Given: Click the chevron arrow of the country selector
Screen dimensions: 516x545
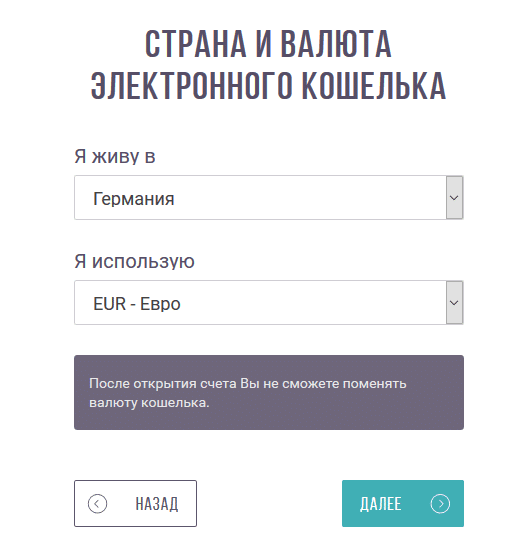Looking at the screenshot, I should click(x=454, y=197).
